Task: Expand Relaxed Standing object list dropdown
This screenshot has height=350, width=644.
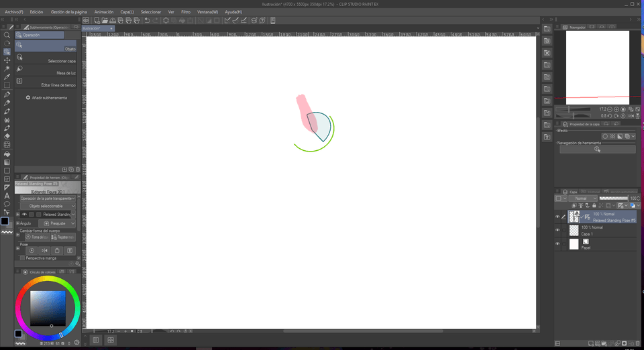Action: point(73,214)
